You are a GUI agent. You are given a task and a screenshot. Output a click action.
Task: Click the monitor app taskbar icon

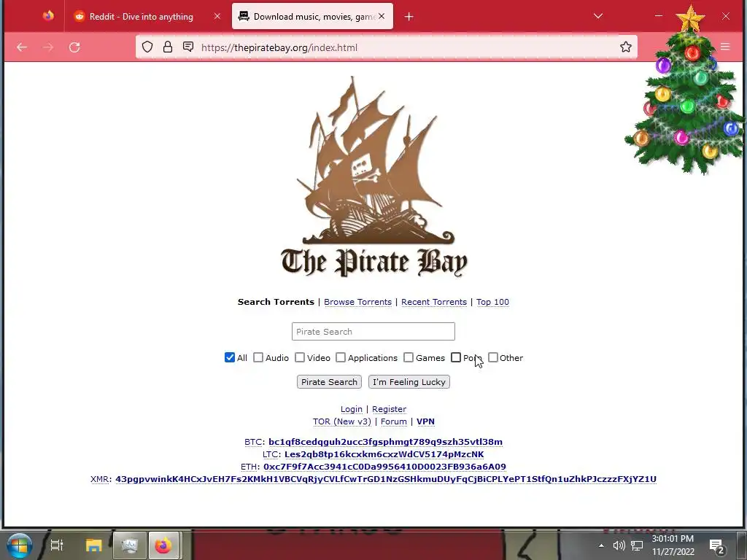(130, 545)
